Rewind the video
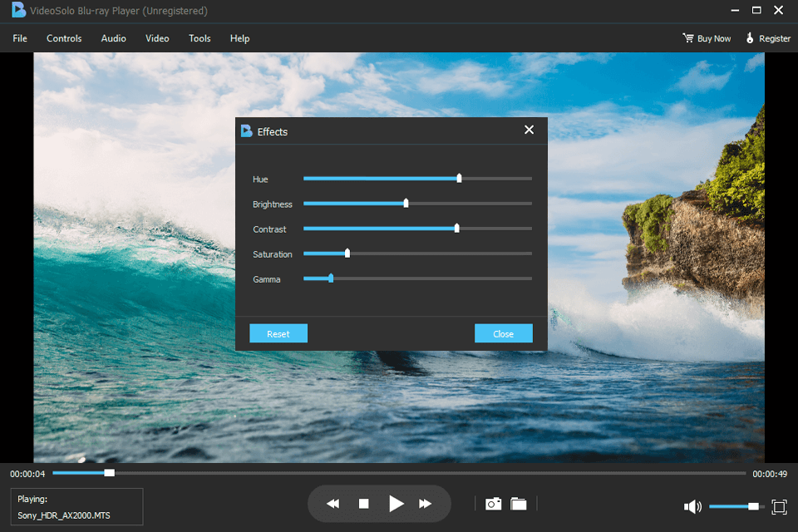Screen dimensions: 798x532 coord(332,503)
